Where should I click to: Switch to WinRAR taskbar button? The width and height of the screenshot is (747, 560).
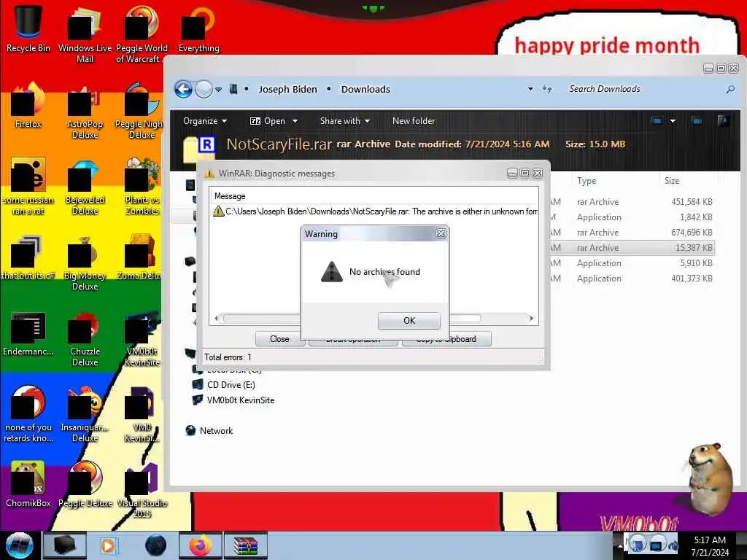pyautogui.click(x=246, y=545)
